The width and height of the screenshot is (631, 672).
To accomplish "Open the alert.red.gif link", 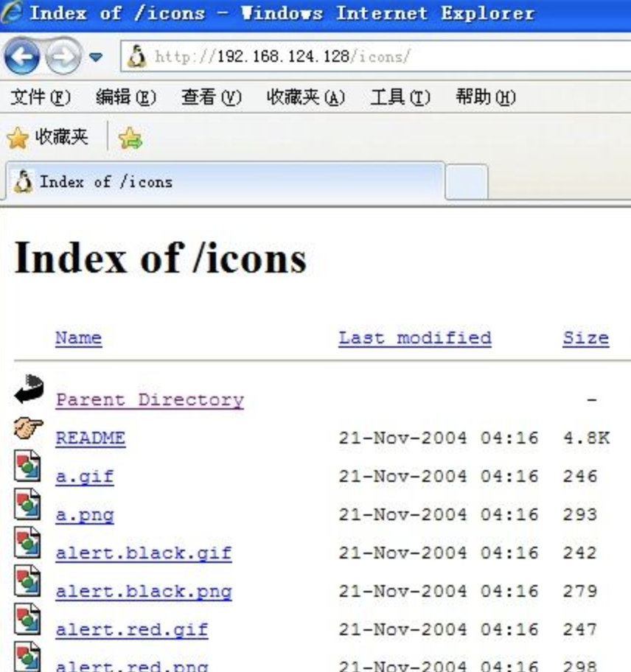I will [132, 630].
